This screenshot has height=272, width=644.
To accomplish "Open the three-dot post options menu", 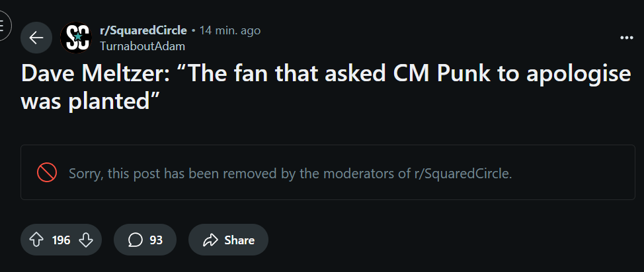I will point(627,38).
